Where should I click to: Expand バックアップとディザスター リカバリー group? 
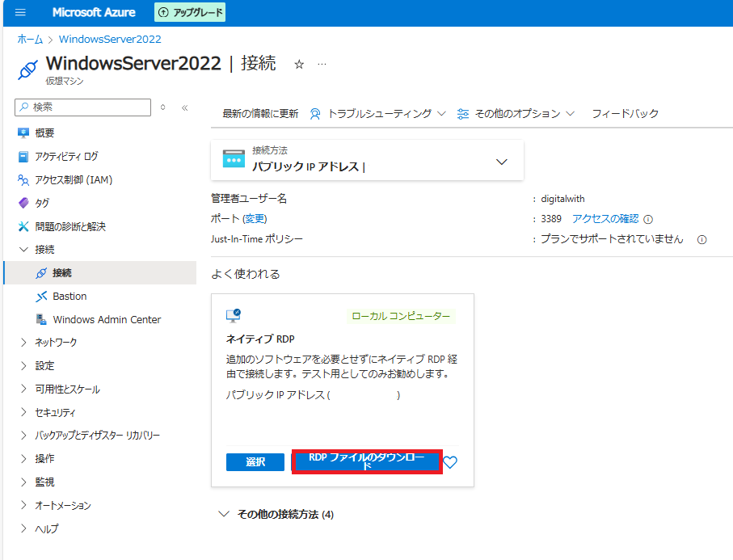(24, 436)
